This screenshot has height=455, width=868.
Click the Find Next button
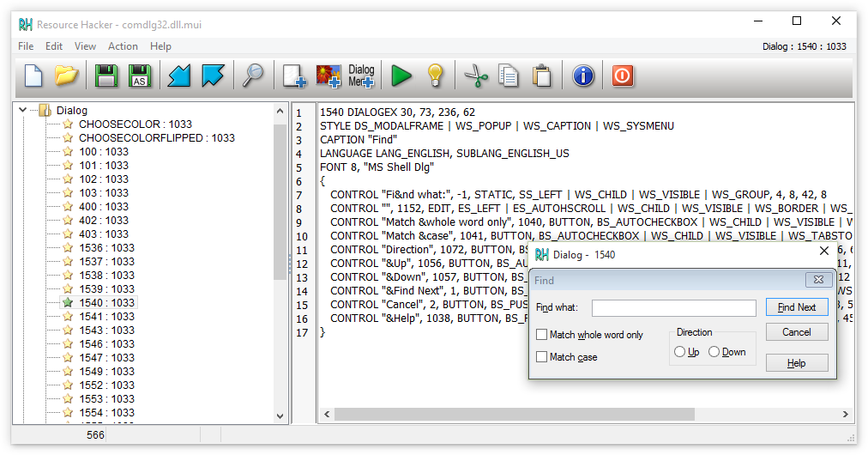tap(797, 307)
